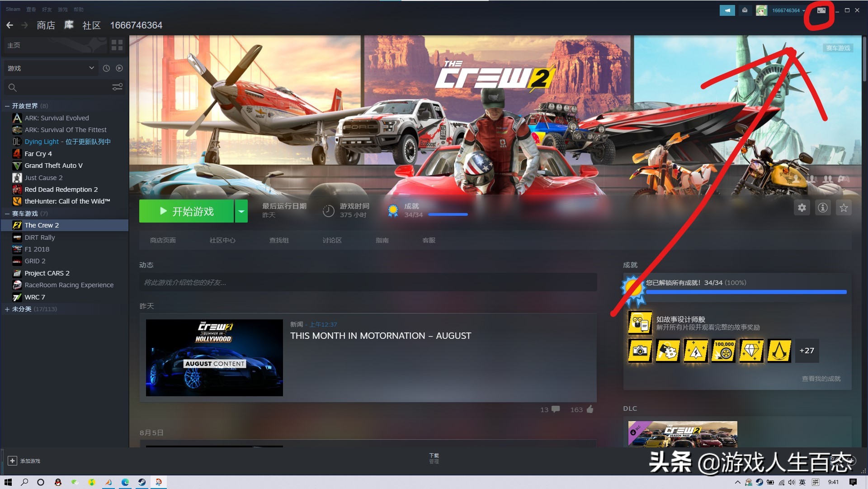The image size is (868, 489).
Task: Expand the 未分类 category list
Action: [x=7, y=309]
